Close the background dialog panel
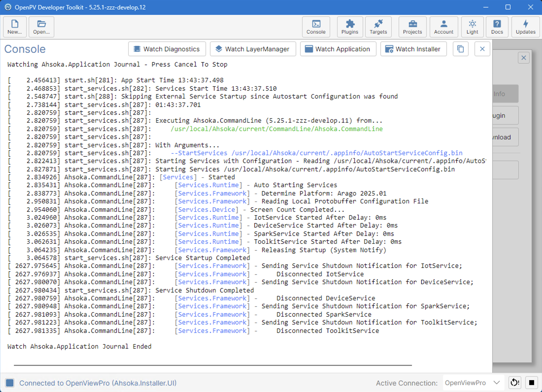 (x=524, y=58)
